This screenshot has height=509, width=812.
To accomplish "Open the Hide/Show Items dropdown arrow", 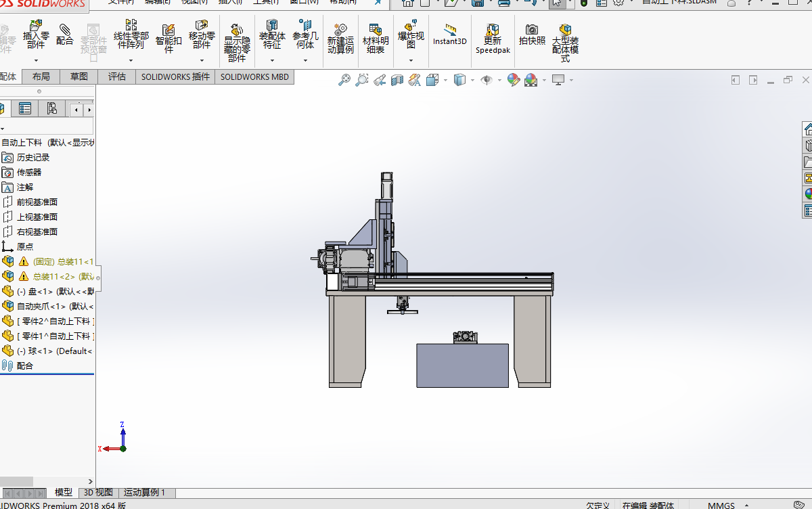I will (499, 81).
